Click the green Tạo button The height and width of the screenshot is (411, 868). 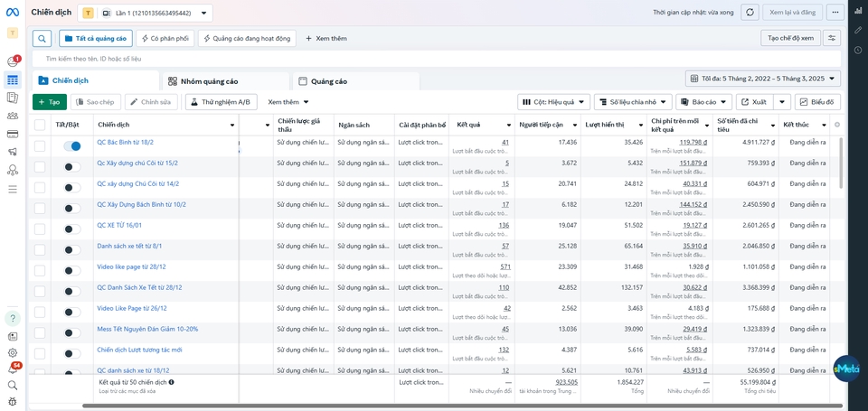[49, 102]
